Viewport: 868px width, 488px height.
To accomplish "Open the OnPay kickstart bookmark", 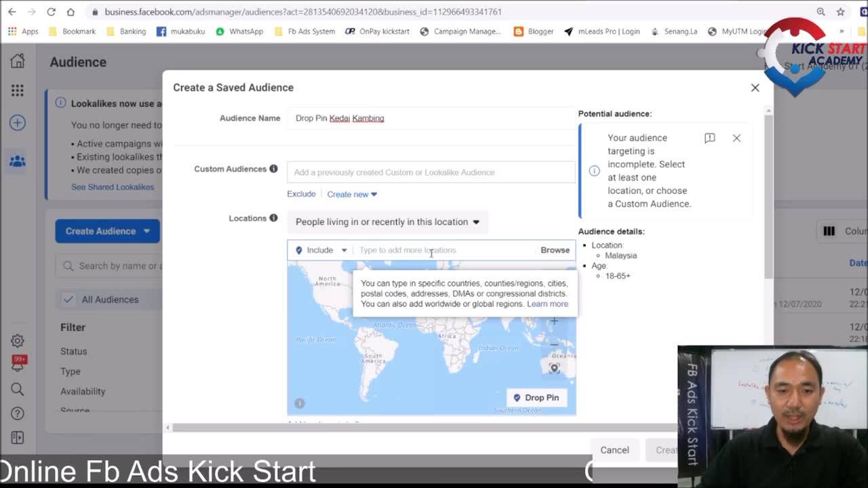I will [x=377, y=31].
